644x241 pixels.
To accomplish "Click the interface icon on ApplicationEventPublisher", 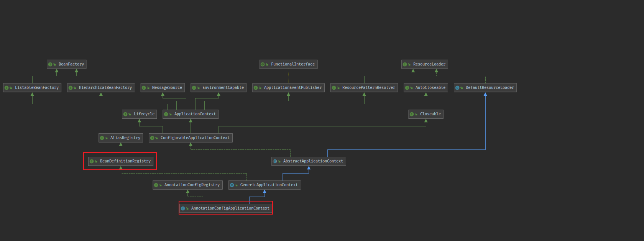I will click(256, 88).
